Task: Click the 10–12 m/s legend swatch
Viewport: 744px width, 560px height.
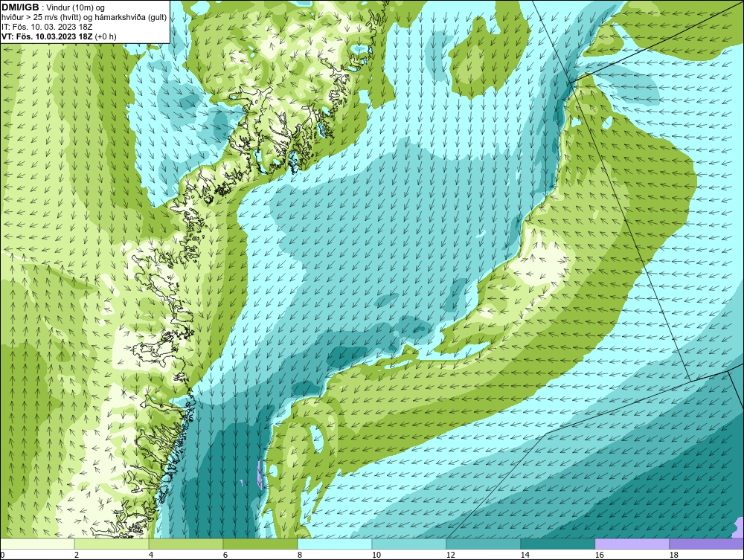Action: tap(409, 544)
